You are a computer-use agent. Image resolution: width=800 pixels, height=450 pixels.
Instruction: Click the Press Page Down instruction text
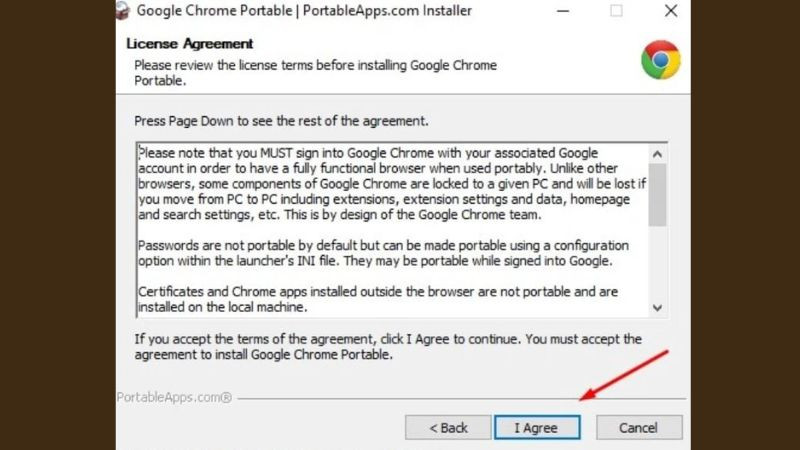pos(281,121)
